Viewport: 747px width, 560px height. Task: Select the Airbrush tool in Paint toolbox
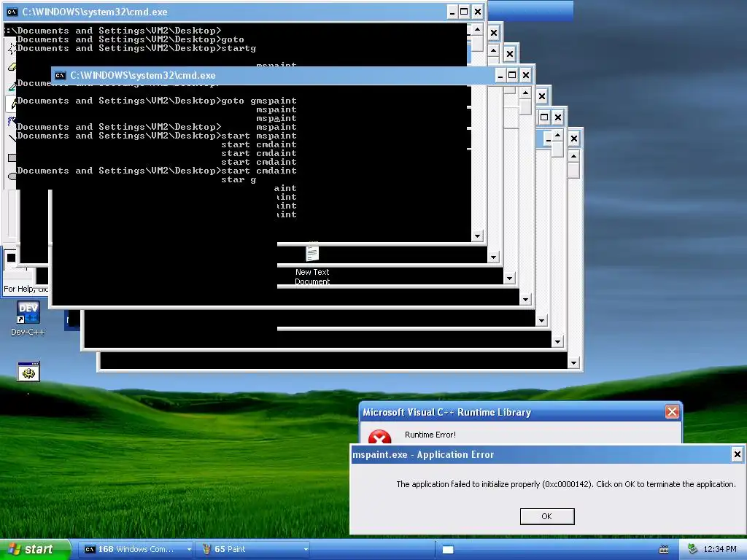tap(12, 121)
